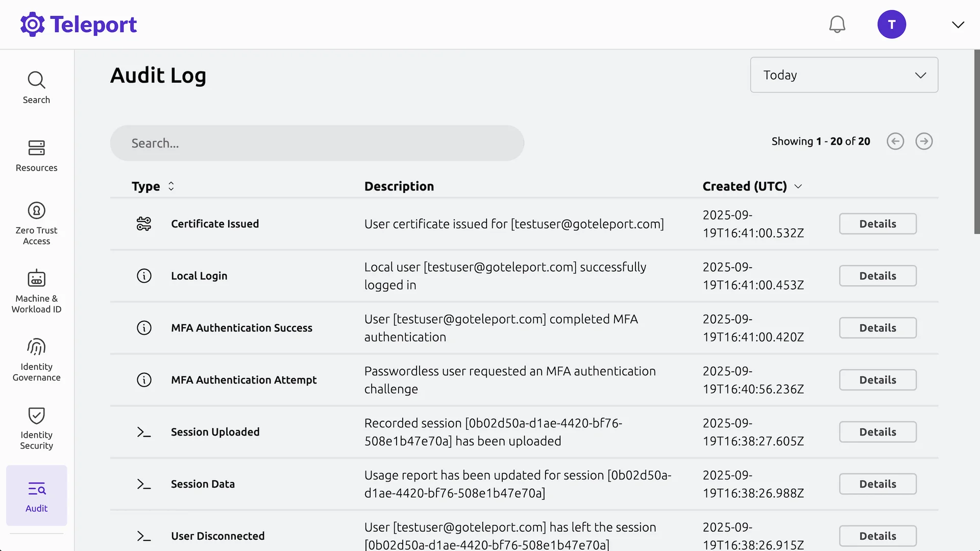The height and width of the screenshot is (551, 980).
Task: Select MFA Authentication Attempt type text
Action: pyautogui.click(x=243, y=380)
